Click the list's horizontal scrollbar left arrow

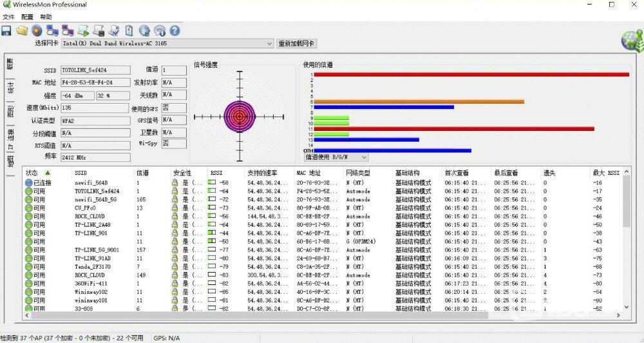[27, 315]
